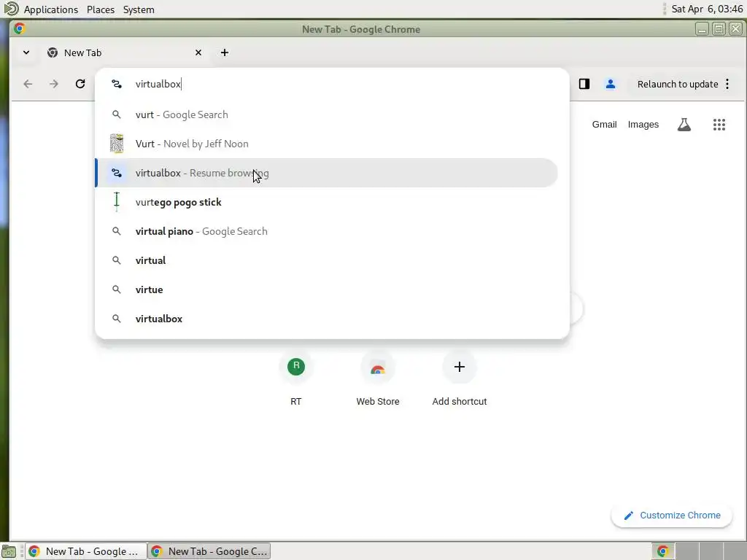This screenshot has width=747, height=560.
Task: Click search magnifier beside 'virtual piano'
Action: click(x=116, y=231)
